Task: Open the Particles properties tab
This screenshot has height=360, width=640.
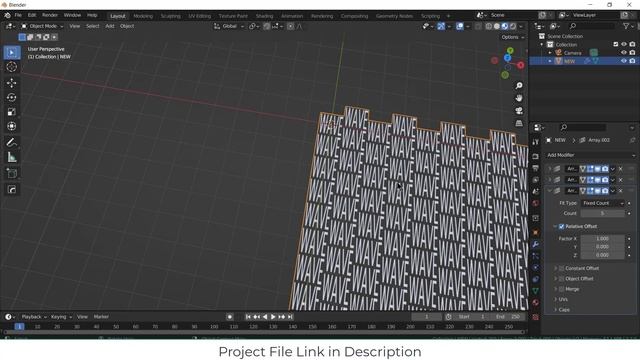Action: tap(536, 256)
